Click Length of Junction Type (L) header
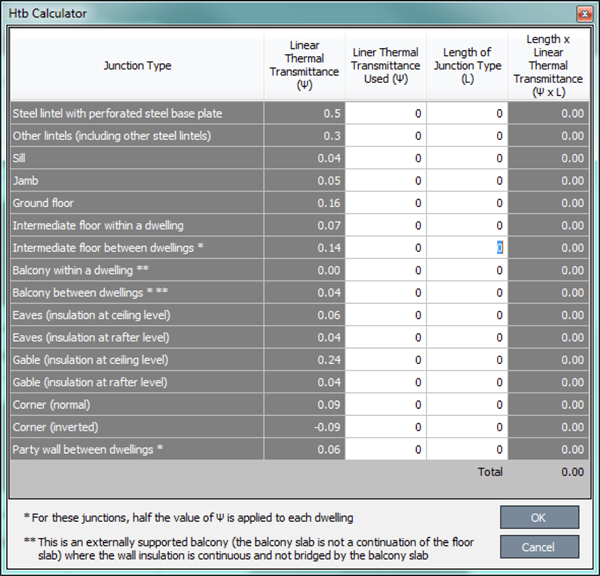 pyautogui.click(x=467, y=65)
